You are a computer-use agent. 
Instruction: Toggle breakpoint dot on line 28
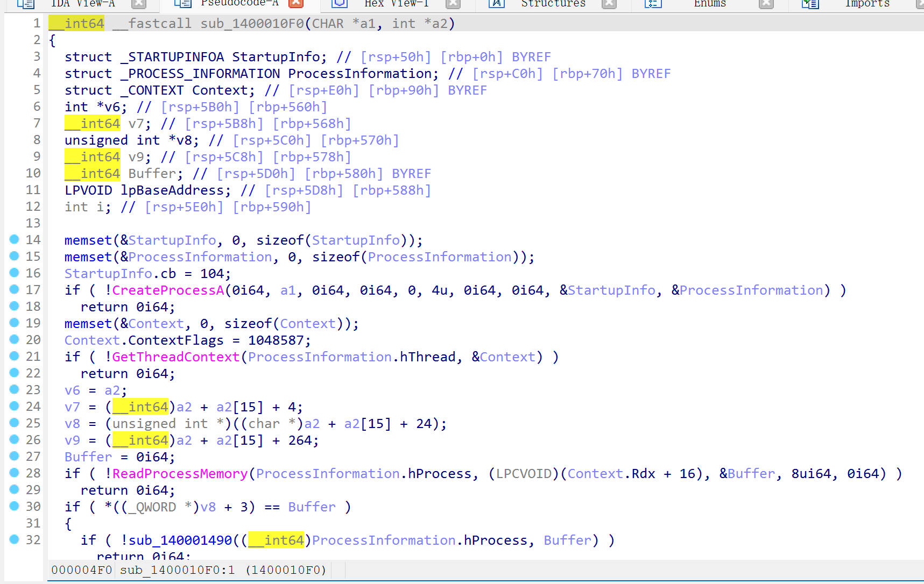pos(15,473)
